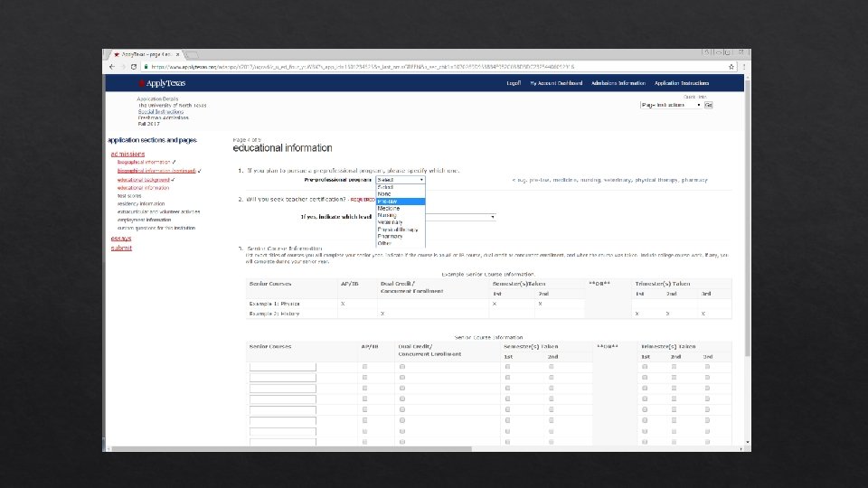Check 2nd Trimester box in first course row

coord(674,367)
